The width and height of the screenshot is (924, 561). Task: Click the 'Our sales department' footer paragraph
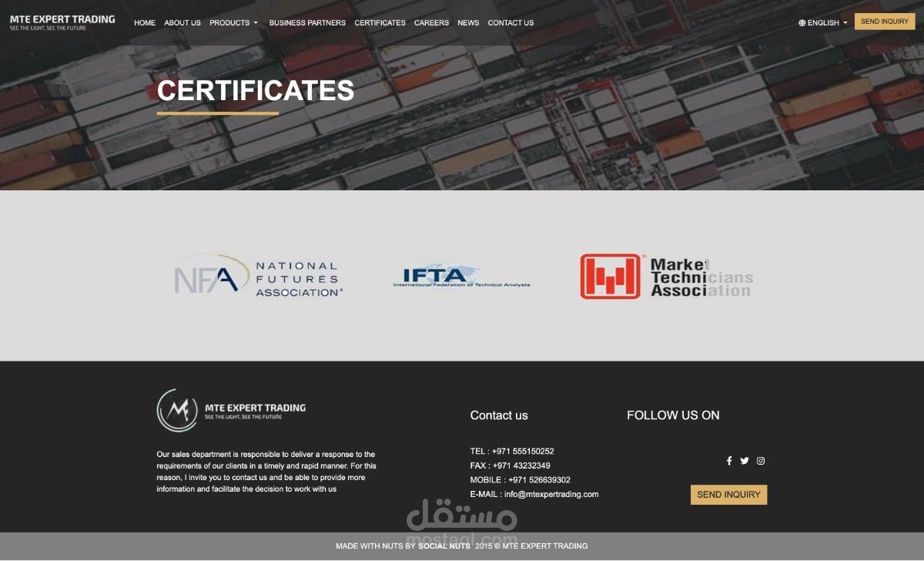click(266, 472)
